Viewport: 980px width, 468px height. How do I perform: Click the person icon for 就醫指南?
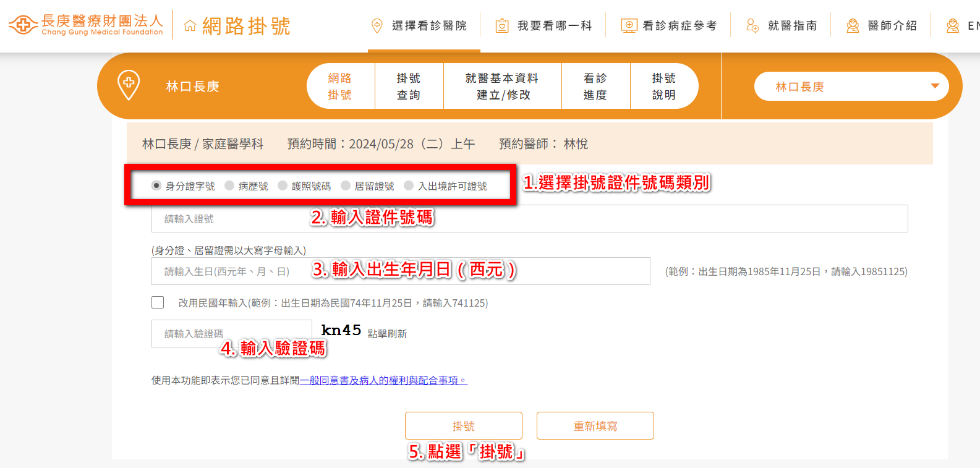click(752, 26)
